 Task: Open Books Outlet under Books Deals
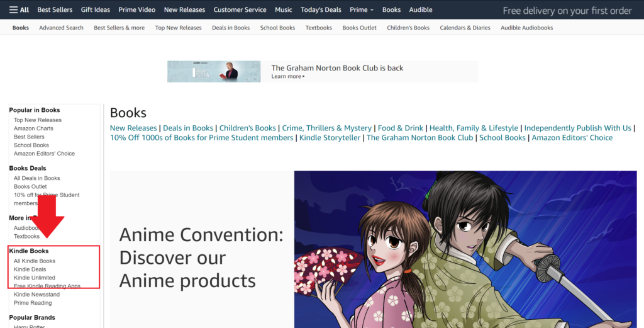coord(30,187)
